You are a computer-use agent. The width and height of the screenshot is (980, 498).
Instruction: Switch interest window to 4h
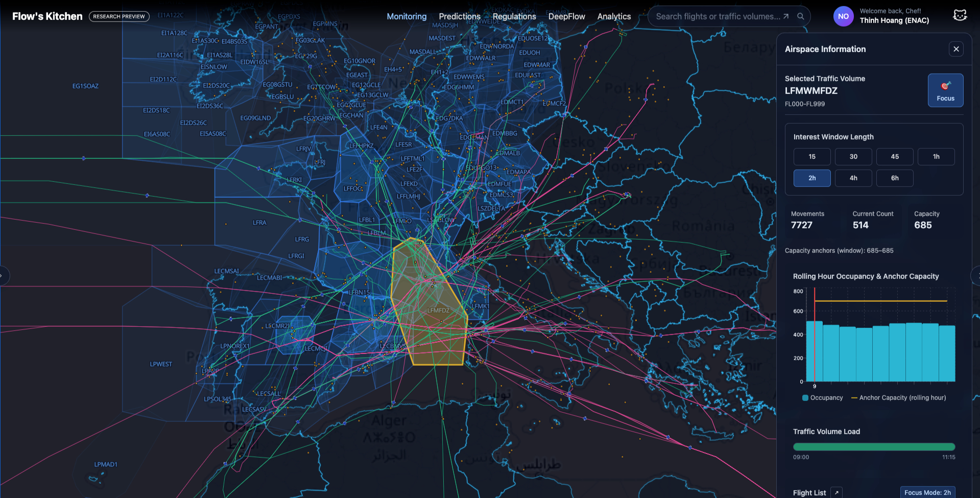tap(853, 178)
